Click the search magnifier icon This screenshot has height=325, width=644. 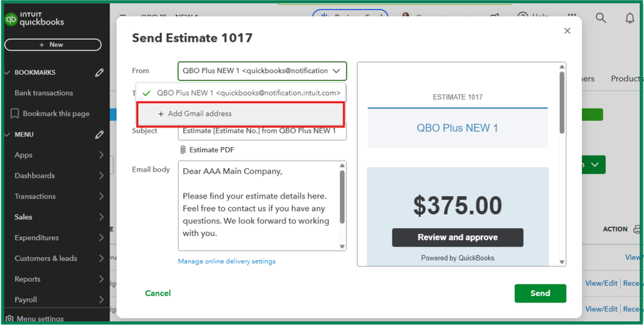click(601, 18)
